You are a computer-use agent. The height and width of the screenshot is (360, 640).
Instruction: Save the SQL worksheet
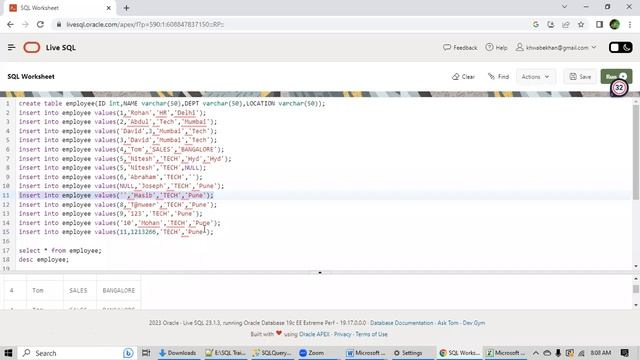tap(580, 76)
